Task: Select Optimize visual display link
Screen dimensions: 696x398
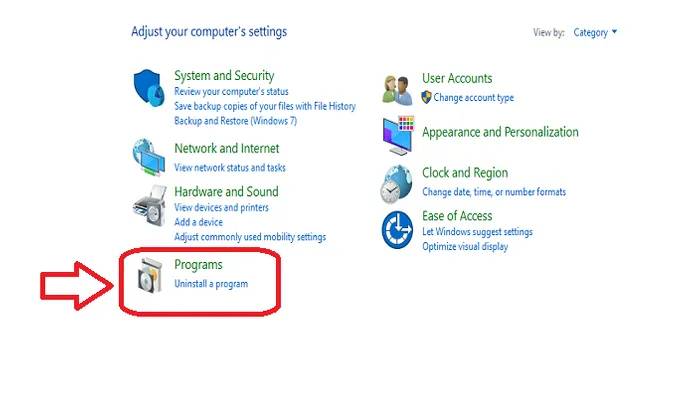Action: 465,247
